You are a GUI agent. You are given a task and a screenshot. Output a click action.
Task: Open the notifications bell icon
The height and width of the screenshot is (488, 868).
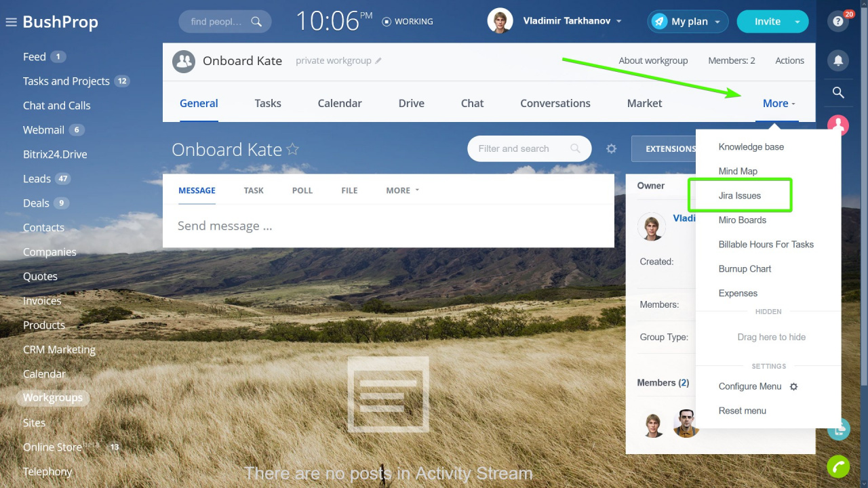click(x=838, y=60)
